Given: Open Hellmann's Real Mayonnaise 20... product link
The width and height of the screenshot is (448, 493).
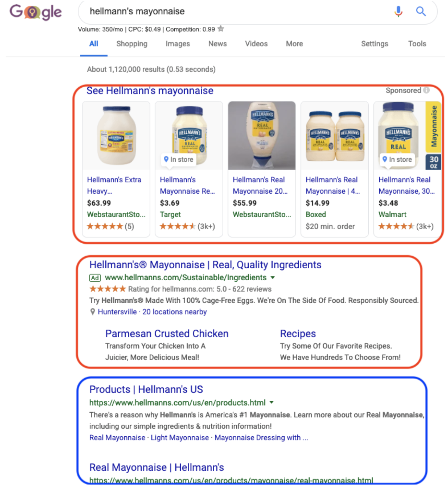Looking at the screenshot, I should tap(260, 185).
